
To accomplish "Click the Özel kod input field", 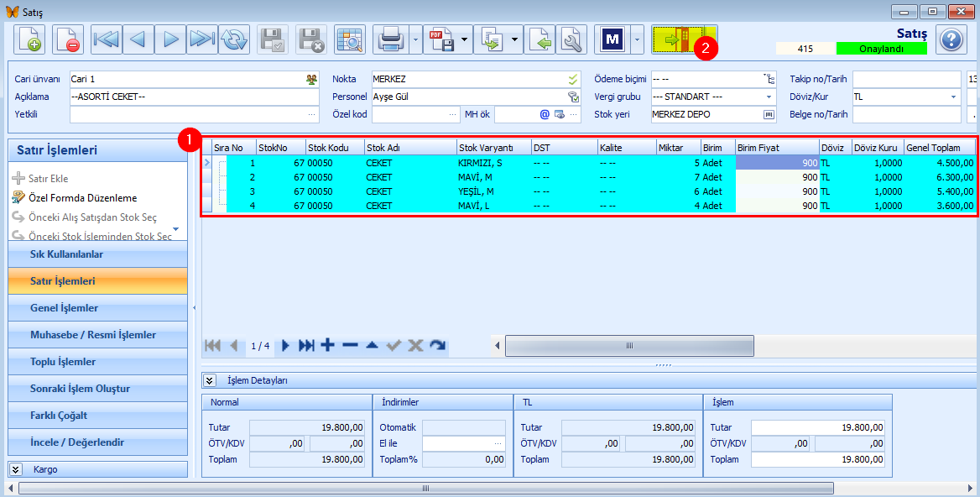I will 415,114.
